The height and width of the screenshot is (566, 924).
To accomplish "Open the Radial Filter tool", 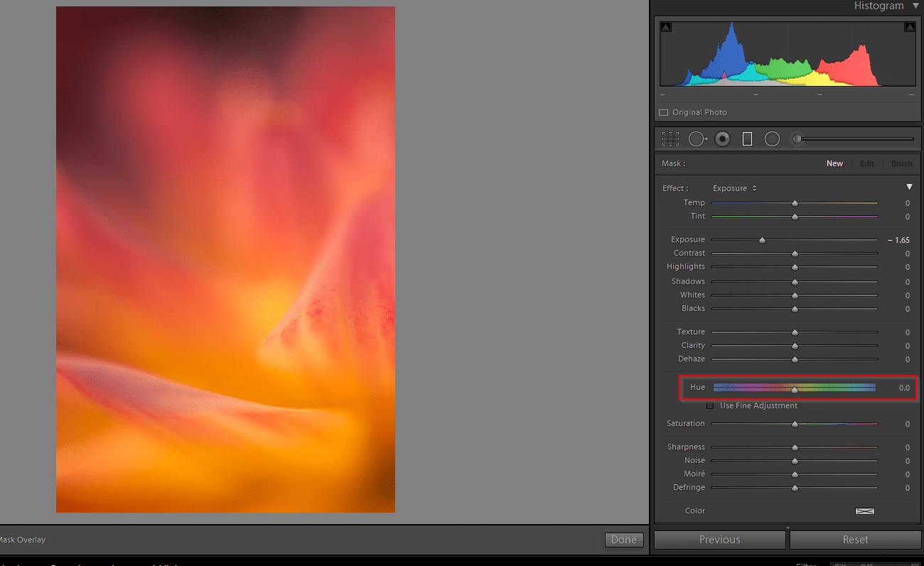I will (772, 138).
